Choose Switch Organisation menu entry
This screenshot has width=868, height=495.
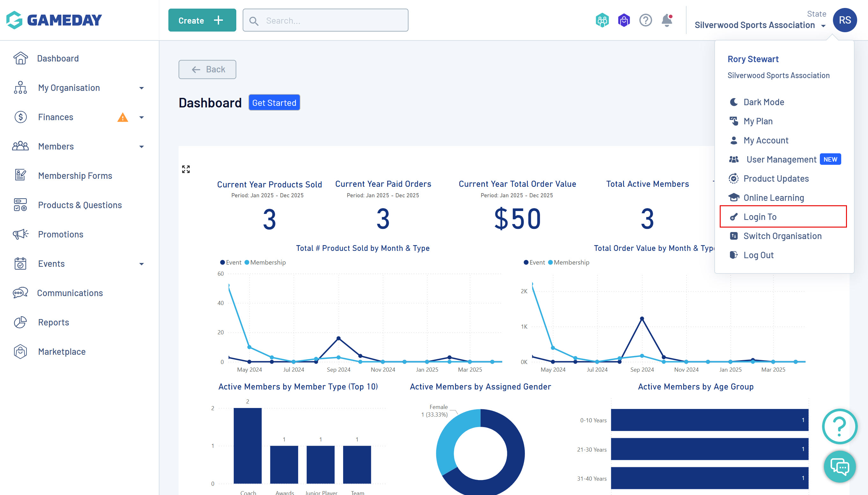tap(782, 236)
